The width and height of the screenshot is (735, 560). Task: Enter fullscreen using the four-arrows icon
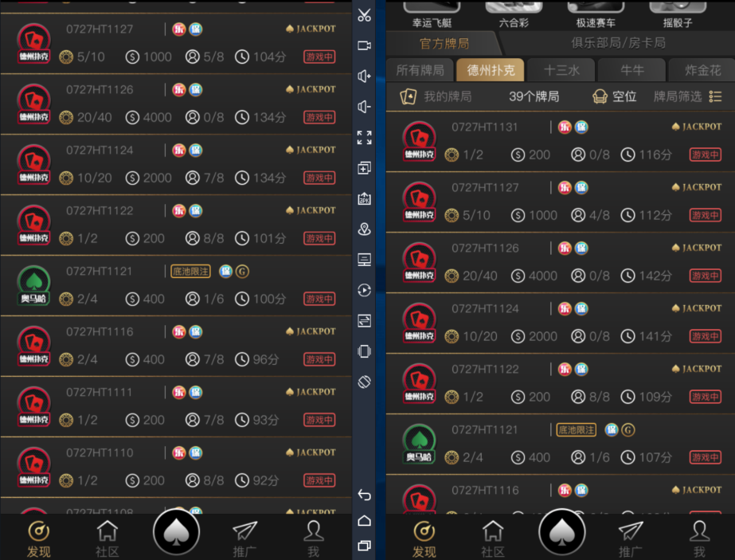[364, 138]
